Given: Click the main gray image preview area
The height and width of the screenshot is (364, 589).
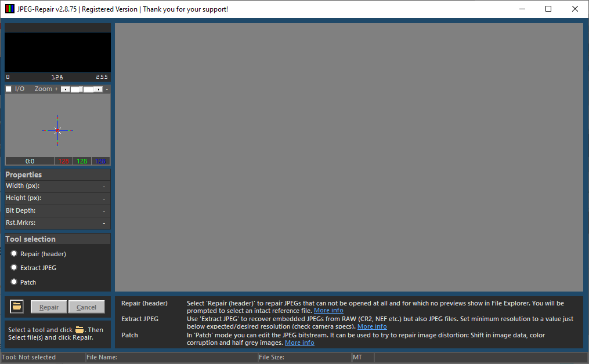Looking at the screenshot, I should click(349, 157).
